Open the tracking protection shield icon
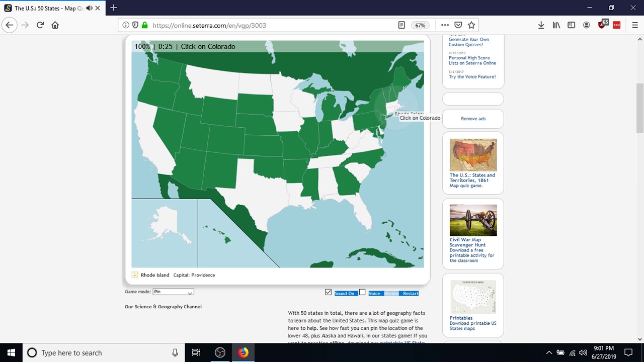Viewport: 644px width, 362px height. coord(135,25)
